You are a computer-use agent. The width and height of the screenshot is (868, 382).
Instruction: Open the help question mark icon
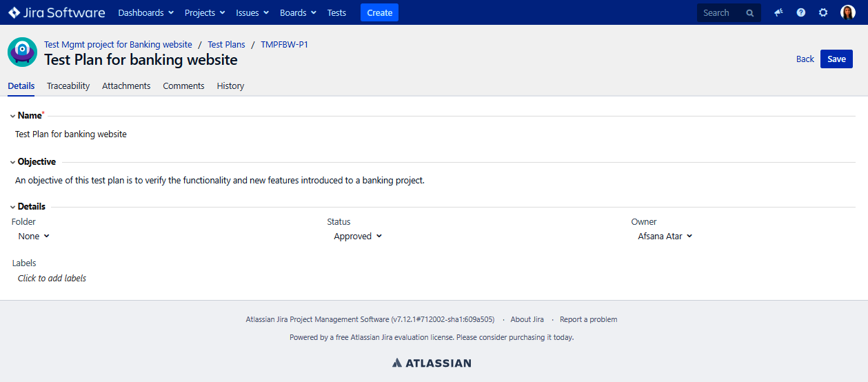coord(800,12)
